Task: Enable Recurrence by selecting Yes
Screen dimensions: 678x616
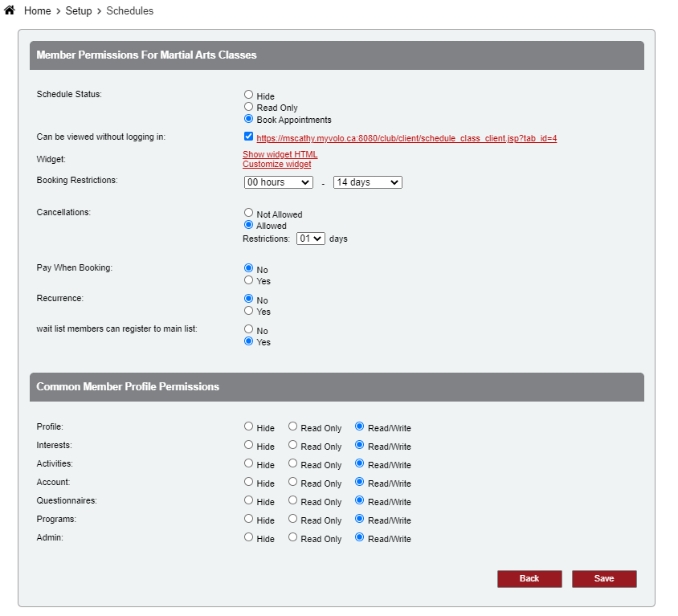Action: coord(248,311)
